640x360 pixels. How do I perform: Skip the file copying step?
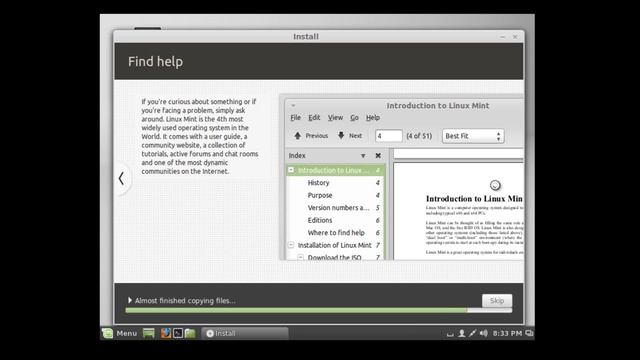497,300
